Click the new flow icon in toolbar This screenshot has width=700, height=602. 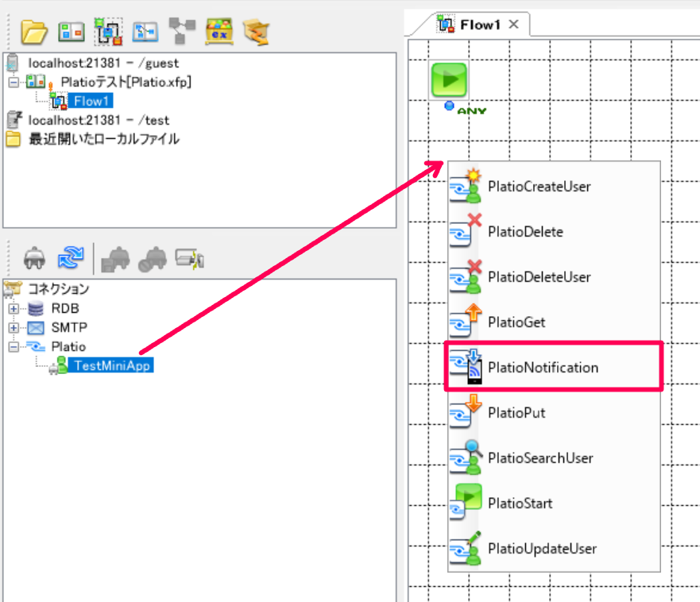108,32
